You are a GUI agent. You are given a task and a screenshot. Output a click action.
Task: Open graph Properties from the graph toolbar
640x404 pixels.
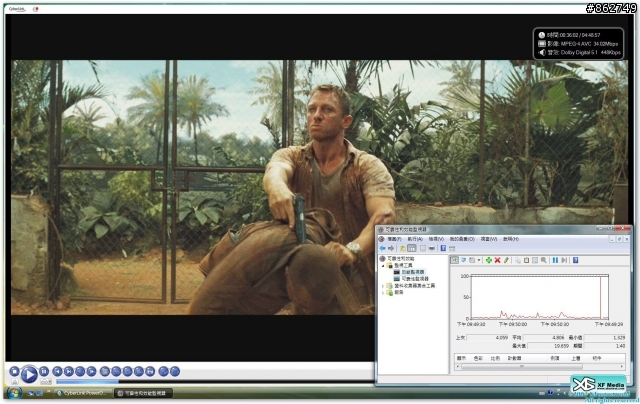(x=535, y=260)
